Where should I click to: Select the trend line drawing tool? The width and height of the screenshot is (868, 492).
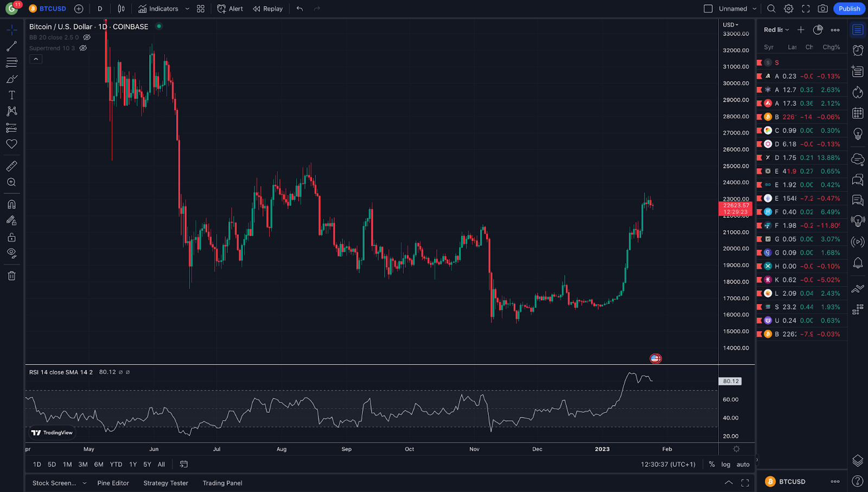click(11, 46)
